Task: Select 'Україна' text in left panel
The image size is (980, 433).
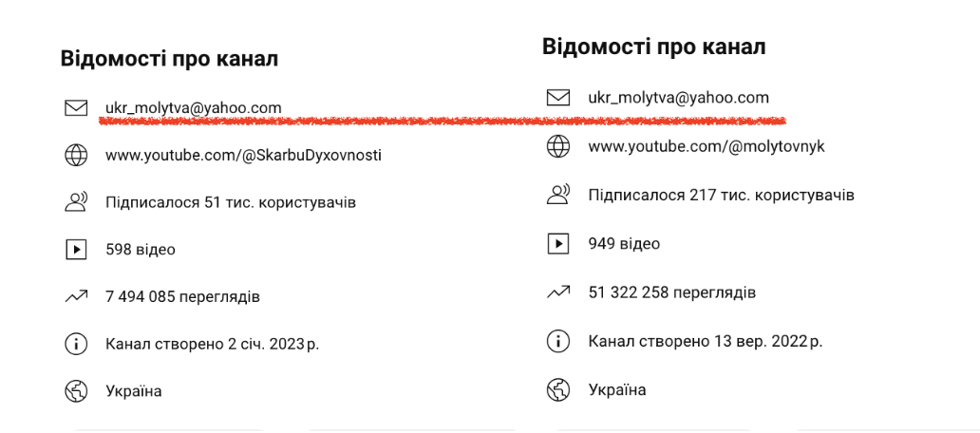Action: click(133, 391)
